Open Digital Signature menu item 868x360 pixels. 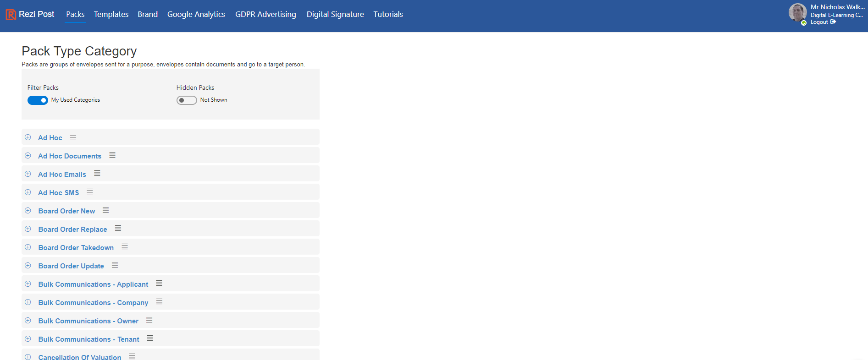coord(335,14)
